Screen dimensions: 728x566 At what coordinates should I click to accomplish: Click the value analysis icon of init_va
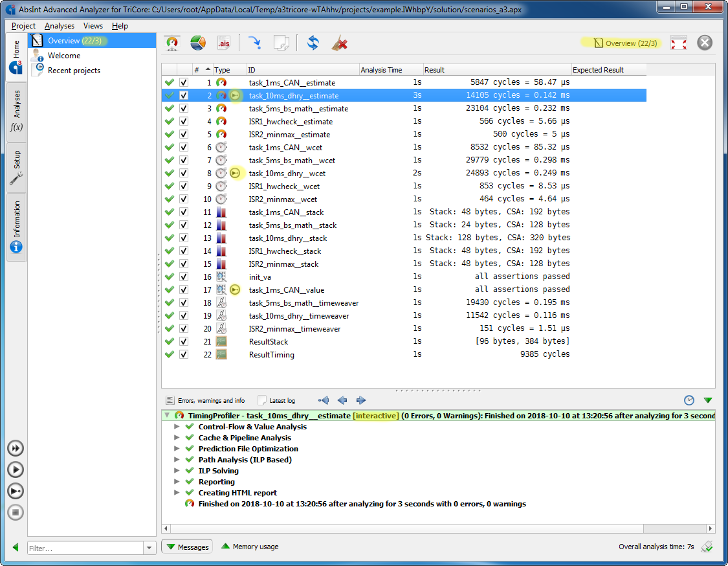pos(221,277)
